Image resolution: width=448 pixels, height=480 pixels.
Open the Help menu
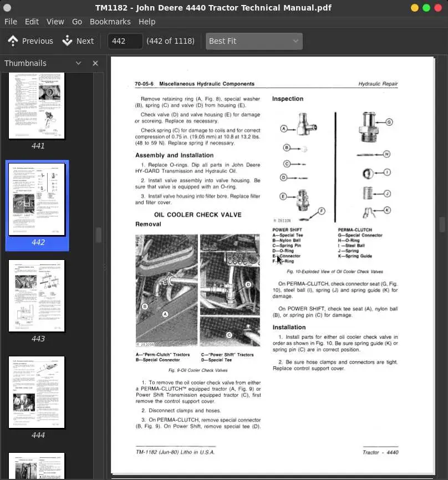[147, 22]
